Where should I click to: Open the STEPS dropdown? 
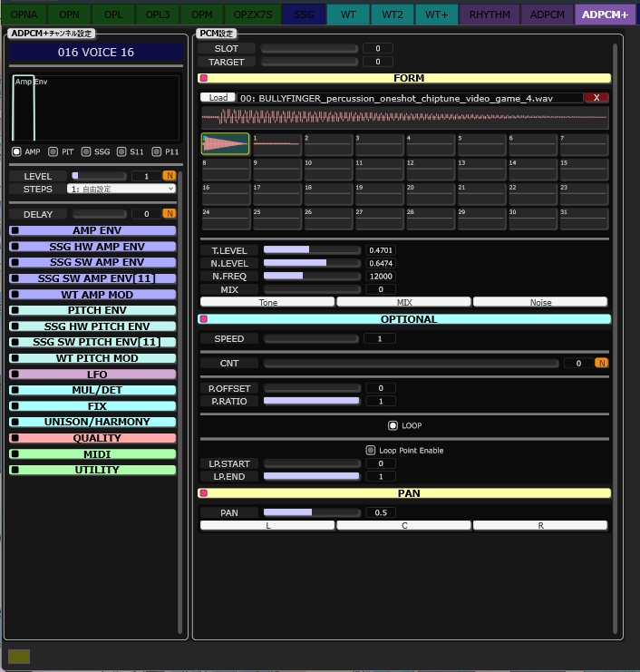pos(121,189)
